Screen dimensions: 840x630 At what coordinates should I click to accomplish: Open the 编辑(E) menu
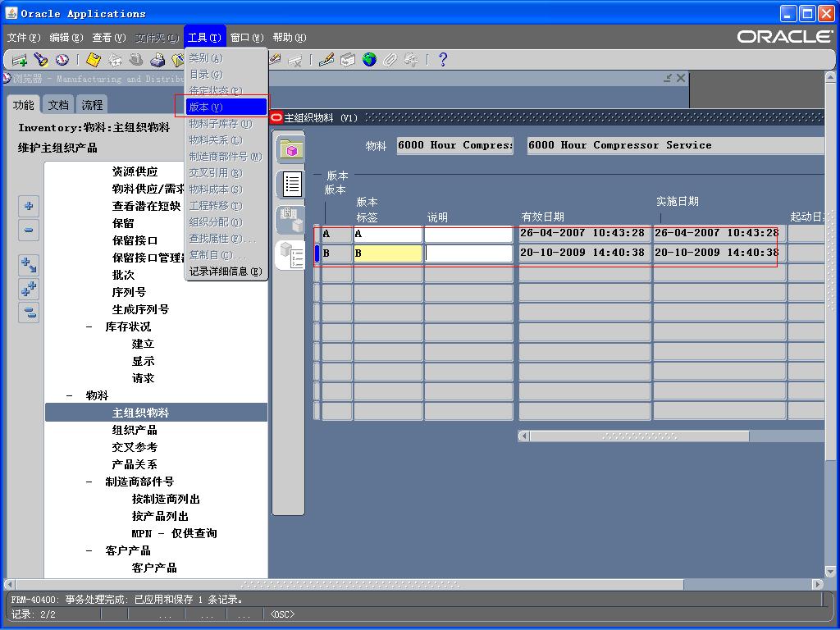(66, 38)
